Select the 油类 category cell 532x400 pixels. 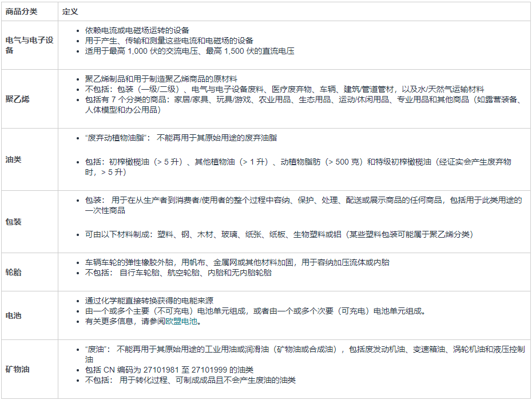tap(14, 159)
